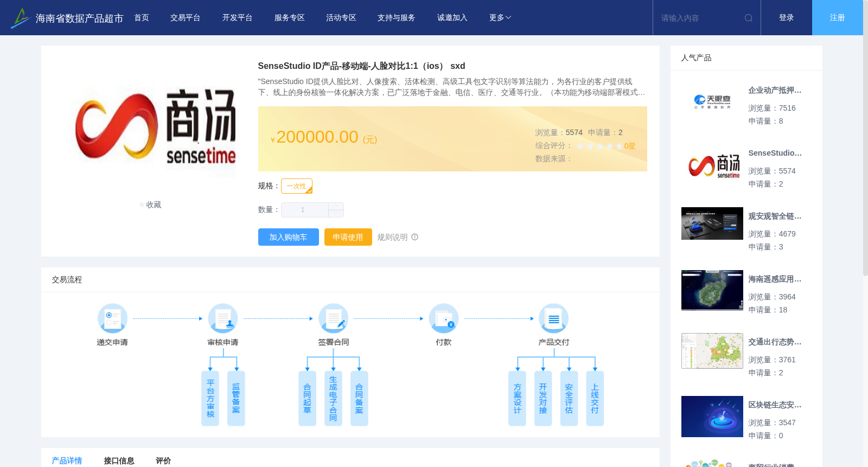Click the 生成电子合同 sub-step box
868x467 pixels.
pyautogui.click(x=333, y=399)
